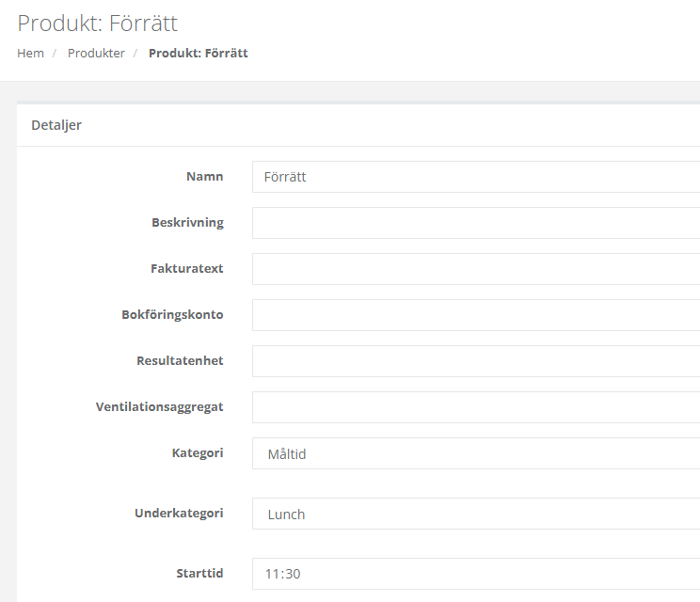Click the Namn label
This screenshot has height=602, width=700.
pos(204,177)
